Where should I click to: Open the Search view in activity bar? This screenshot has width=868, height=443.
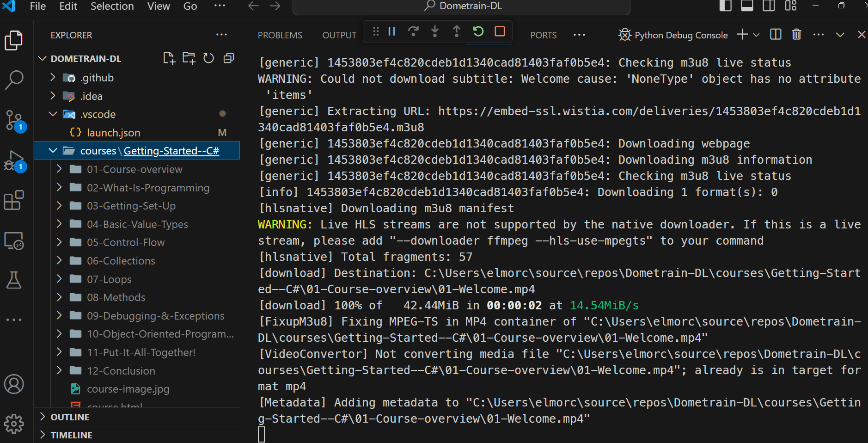tap(14, 80)
